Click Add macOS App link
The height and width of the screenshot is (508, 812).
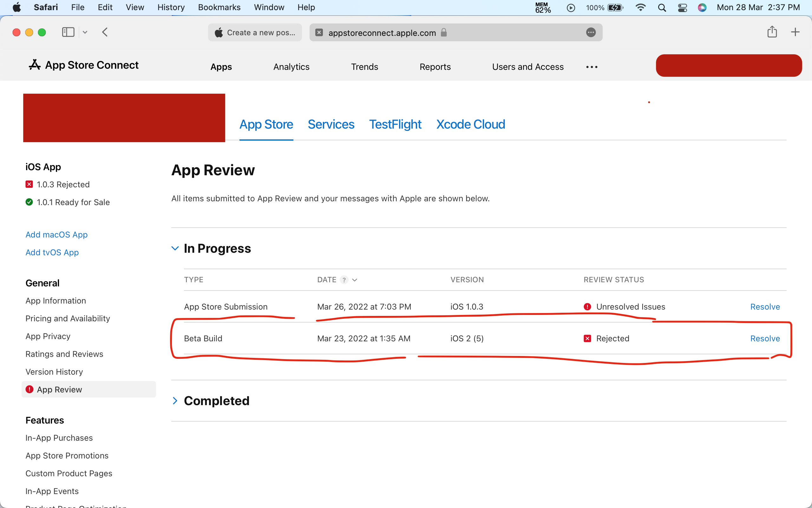pyautogui.click(x=56, y=235)
